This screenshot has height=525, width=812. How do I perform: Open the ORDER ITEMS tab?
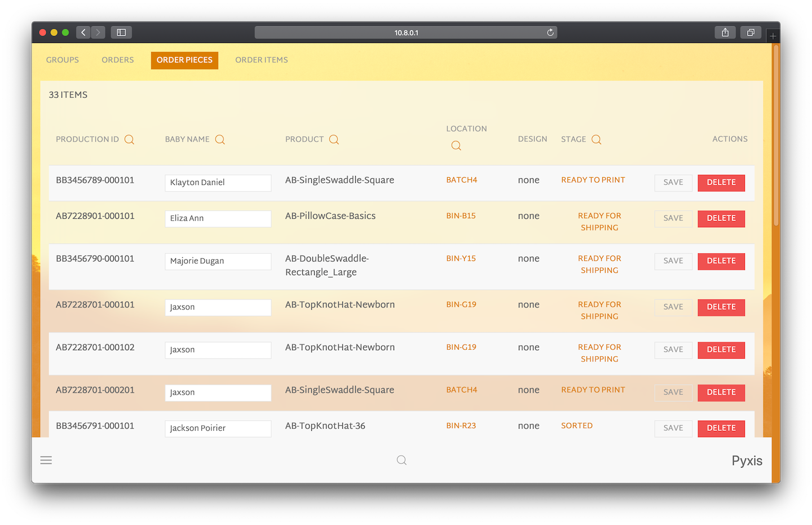pyautogui.click(x=261, y=60)
